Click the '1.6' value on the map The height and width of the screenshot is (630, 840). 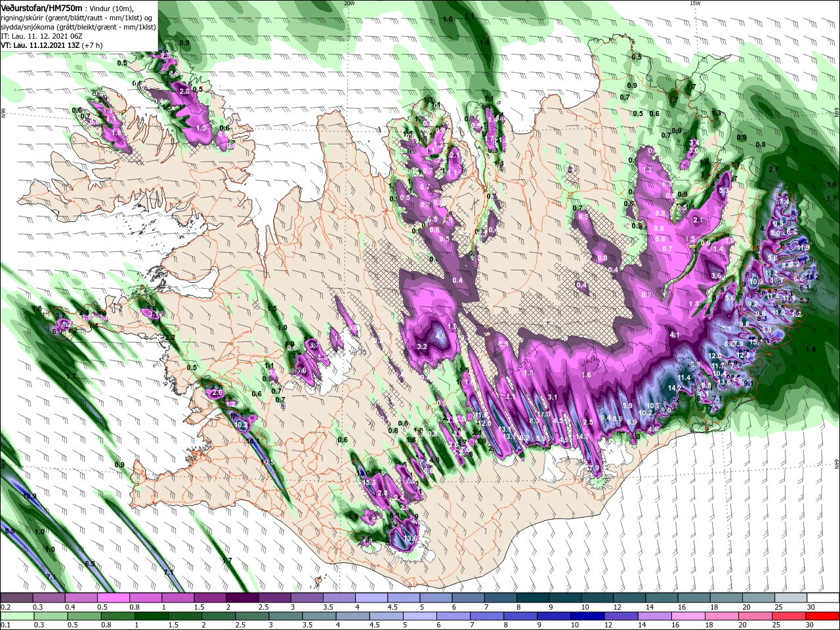pyautogui.click(x=586, y=375)
